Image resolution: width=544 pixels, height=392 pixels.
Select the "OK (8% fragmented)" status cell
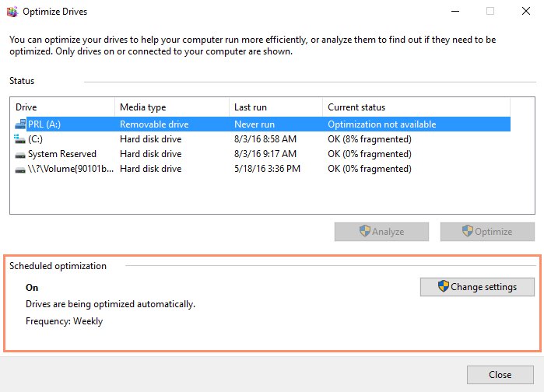click(370, 139)
